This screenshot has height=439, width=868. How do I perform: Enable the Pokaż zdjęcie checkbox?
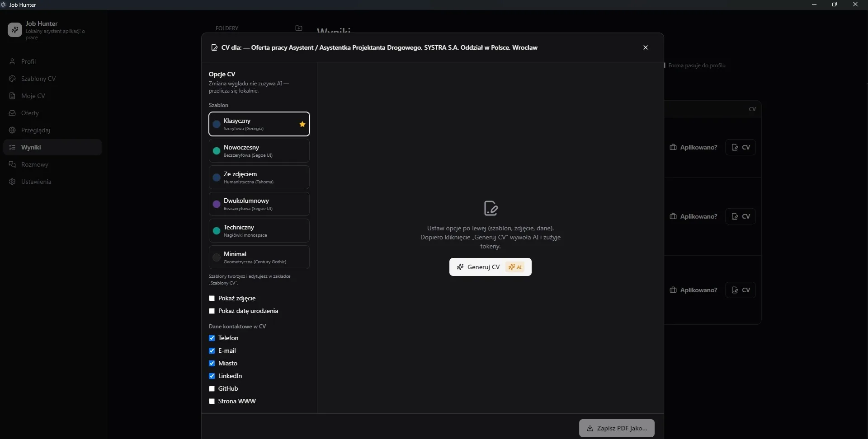point(212,299)
